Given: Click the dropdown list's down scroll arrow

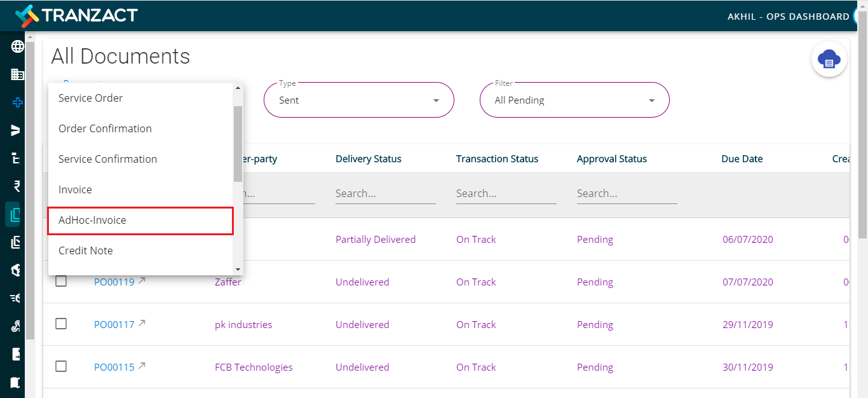Looking at the screenshot, I should coord(238,270).
